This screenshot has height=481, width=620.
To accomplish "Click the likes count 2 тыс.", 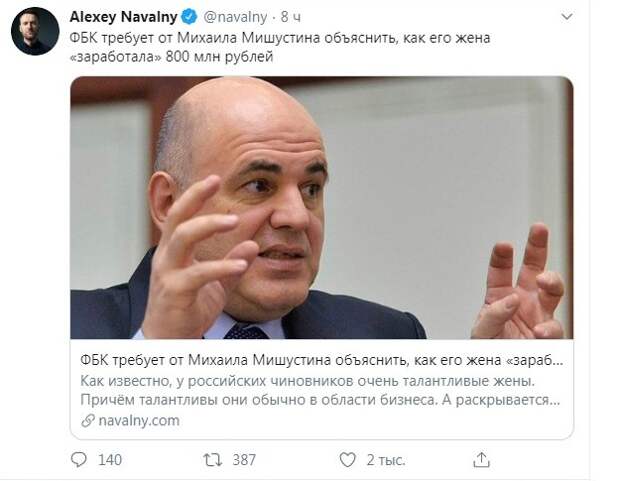I will [x=386, y=460].
